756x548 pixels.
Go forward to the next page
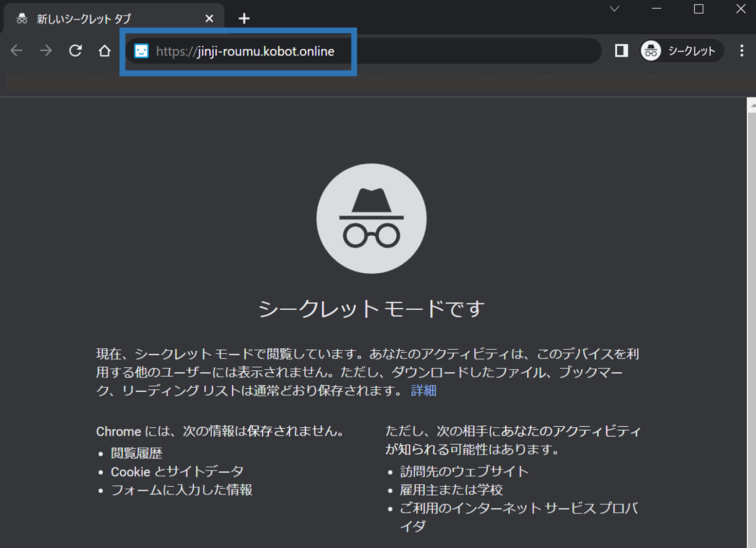pyautogui.click(x=46, y=51)
